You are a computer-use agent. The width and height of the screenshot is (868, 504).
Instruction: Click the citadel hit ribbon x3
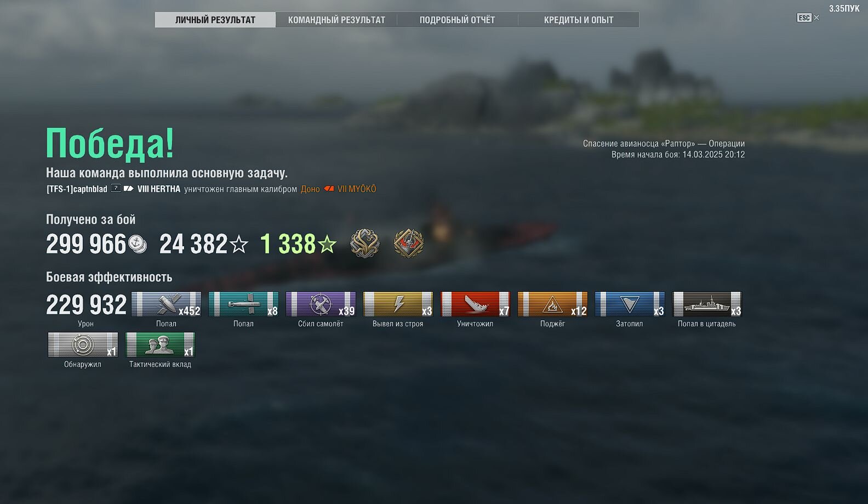point(707,304)
